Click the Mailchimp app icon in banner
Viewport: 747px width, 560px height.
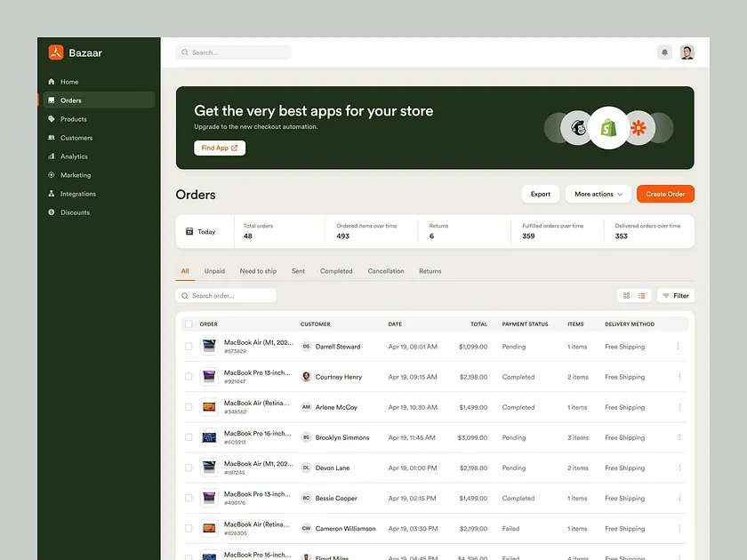click(578, 128)
